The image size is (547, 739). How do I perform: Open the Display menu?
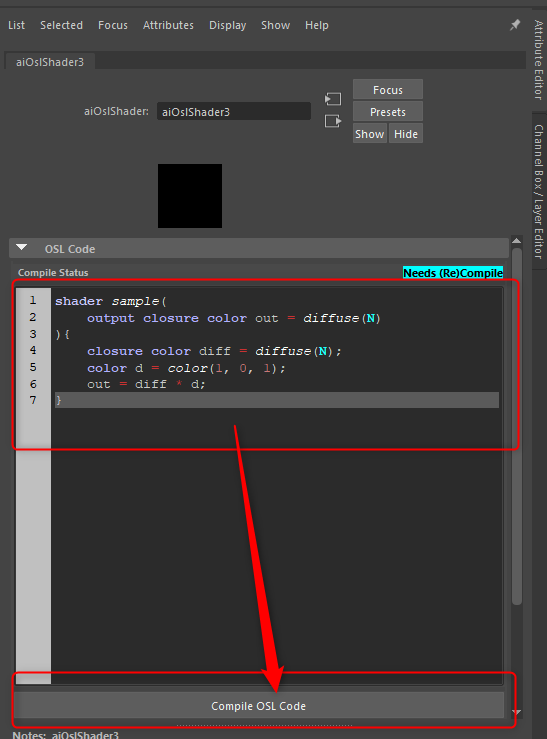click(x=228, y=25)
